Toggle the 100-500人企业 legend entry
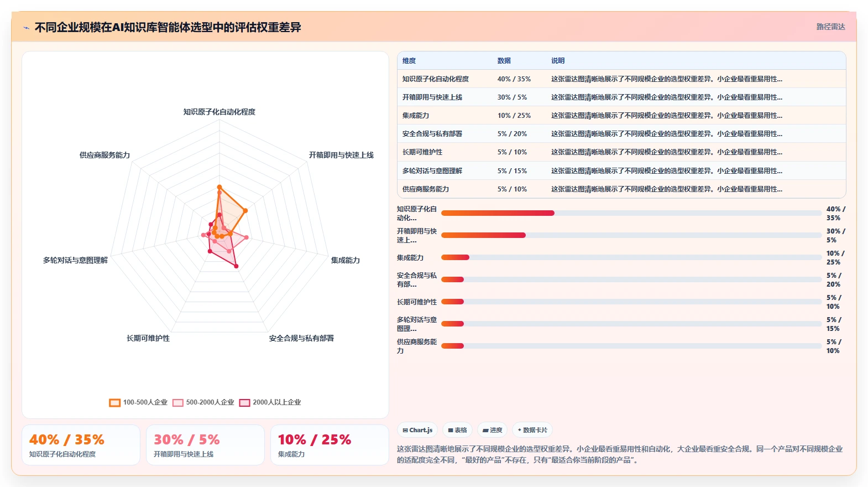 tap(138, 402)
